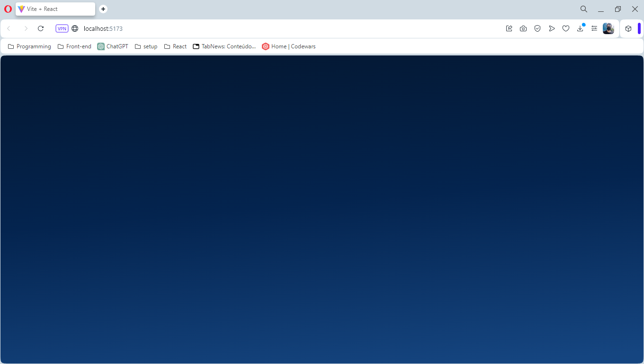Open Easy Setup sliders icon
This screenshot has width=644, height=364.
[x=594, y=28]
